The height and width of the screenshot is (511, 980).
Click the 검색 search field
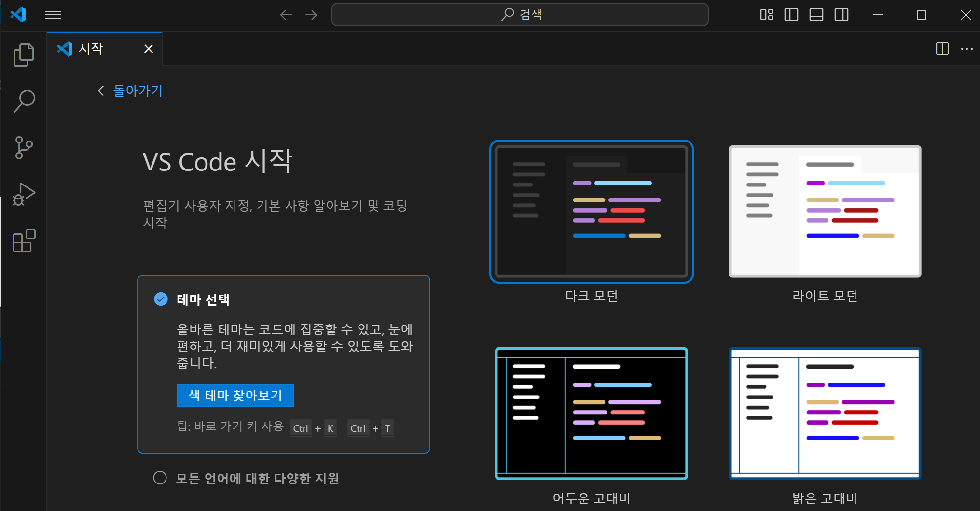pyautogui.click(x=520, y=14)
